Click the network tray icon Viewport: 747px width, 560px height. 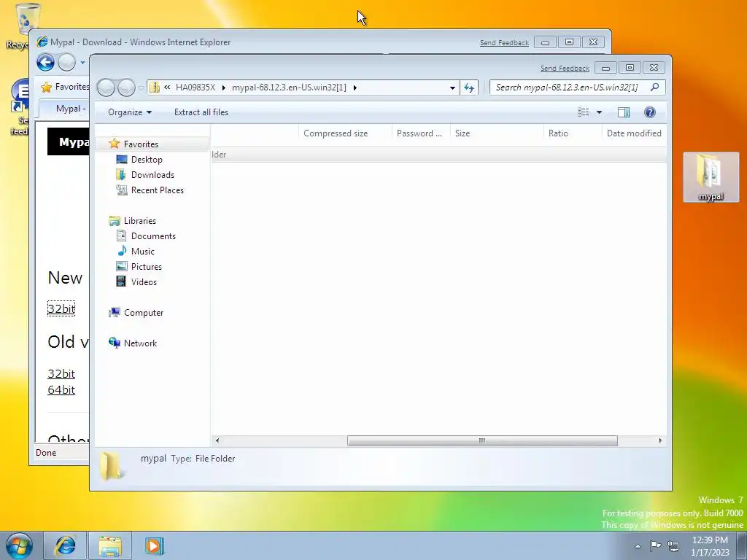coord(673,545)
